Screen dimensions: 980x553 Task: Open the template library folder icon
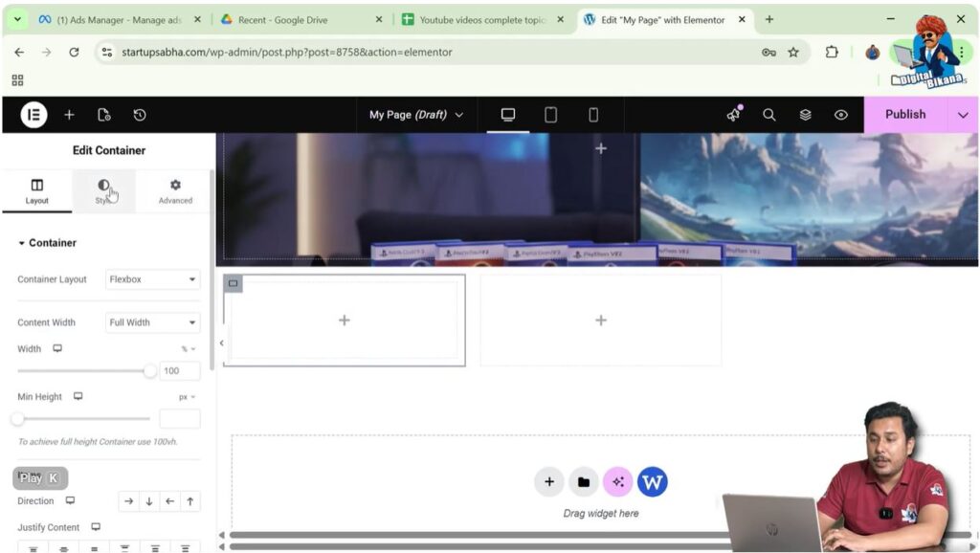[x=583, y=482]
